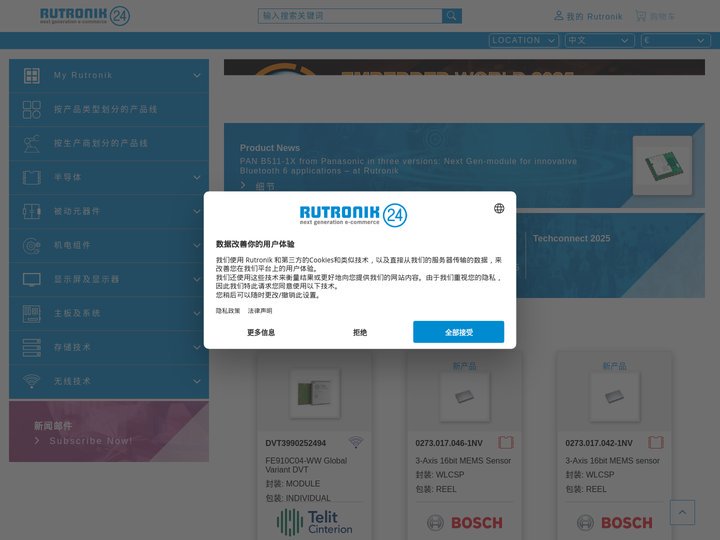720x540 pixels.
Task: Open the € currency dropdown
Action: (x=675, y=40)
